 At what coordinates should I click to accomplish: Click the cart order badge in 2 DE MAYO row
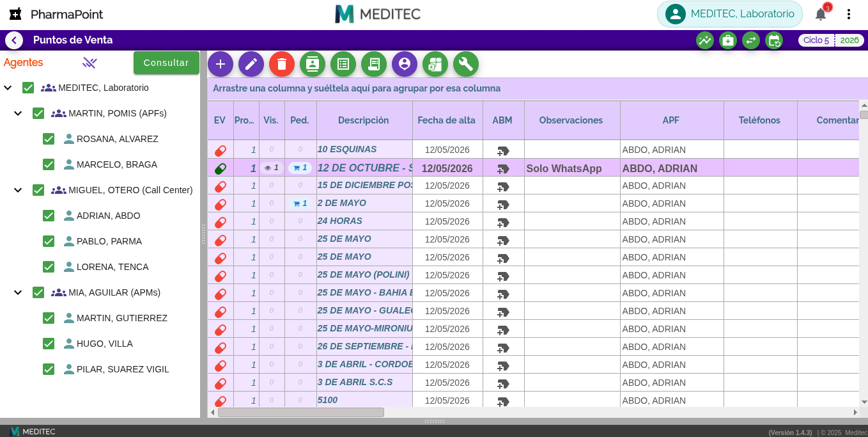click(x=300, y=203)
